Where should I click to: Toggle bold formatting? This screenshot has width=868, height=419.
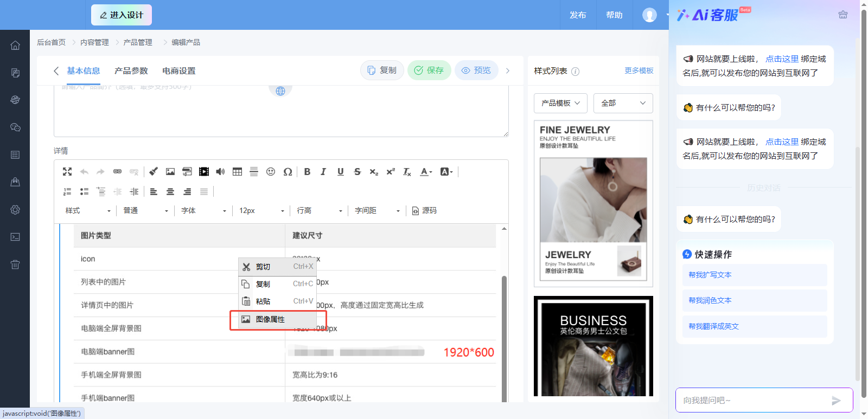pyautogui.click(x=307, y=172)
